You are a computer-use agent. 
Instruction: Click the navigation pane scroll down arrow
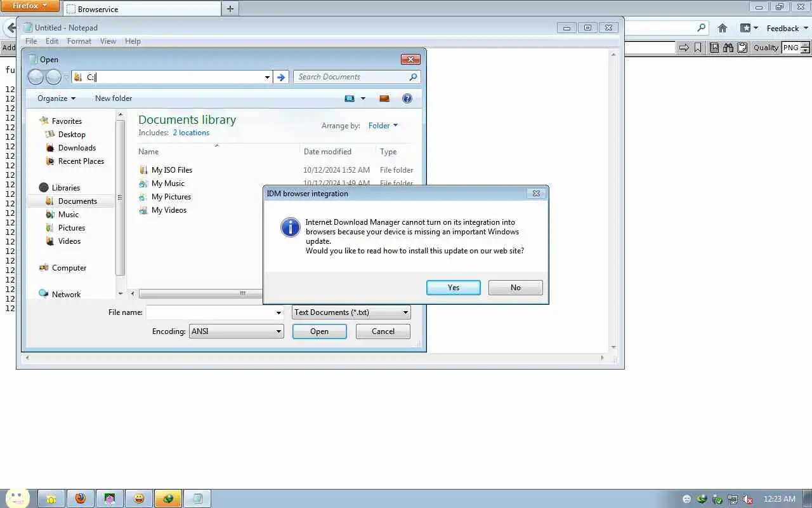[121, 294]
